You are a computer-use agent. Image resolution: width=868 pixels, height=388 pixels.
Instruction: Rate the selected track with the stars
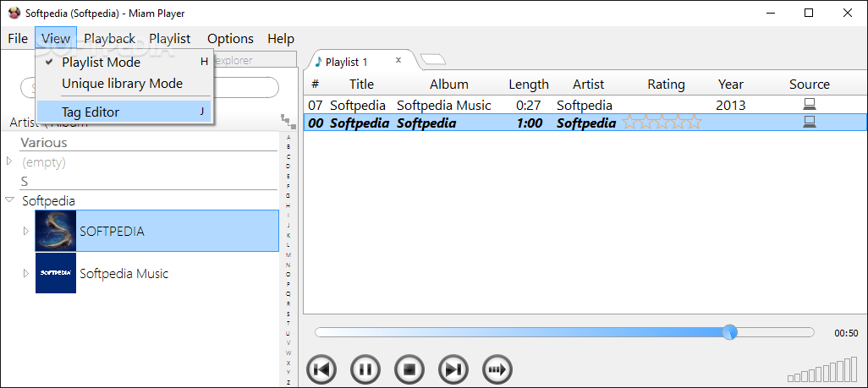tap(662, 123)
